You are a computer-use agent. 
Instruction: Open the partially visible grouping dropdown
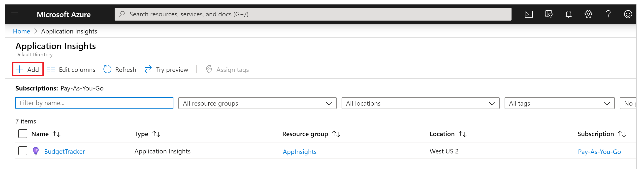click(628, 103)
